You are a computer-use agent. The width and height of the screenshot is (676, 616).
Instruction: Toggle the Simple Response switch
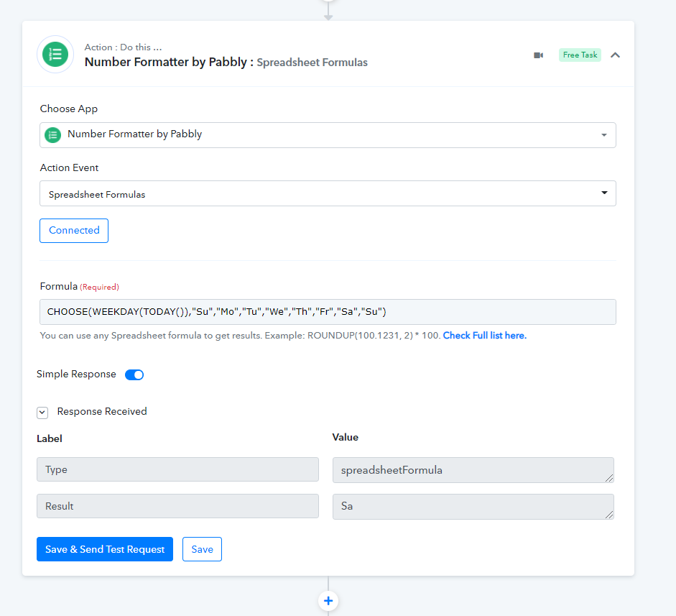[x=134, y=375]
